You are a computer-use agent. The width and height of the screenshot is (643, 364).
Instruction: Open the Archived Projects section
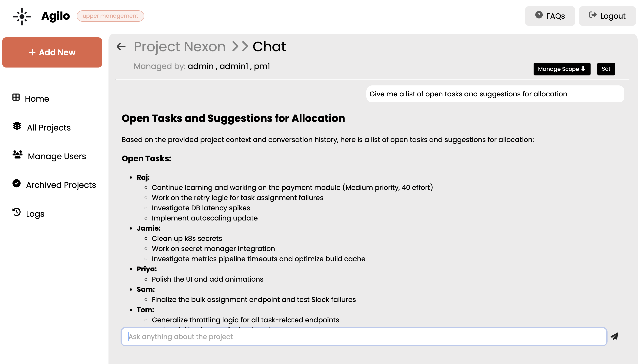[61, 185]
